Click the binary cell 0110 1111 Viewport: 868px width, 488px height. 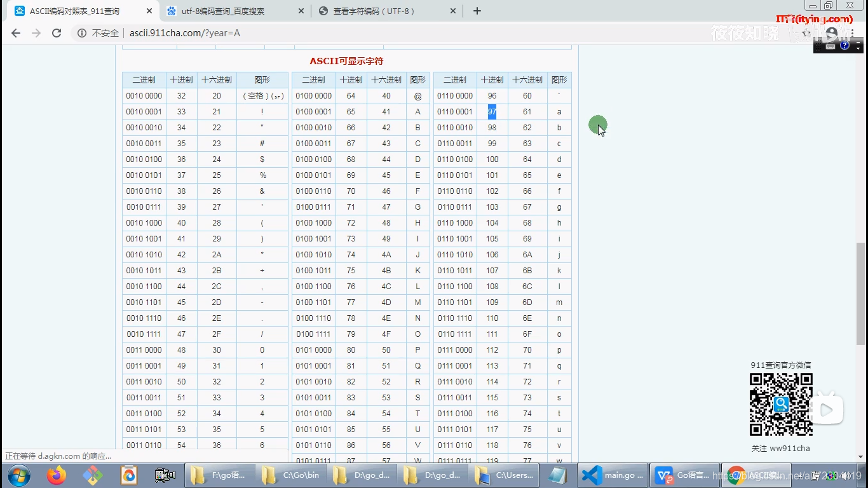[455, 334]
